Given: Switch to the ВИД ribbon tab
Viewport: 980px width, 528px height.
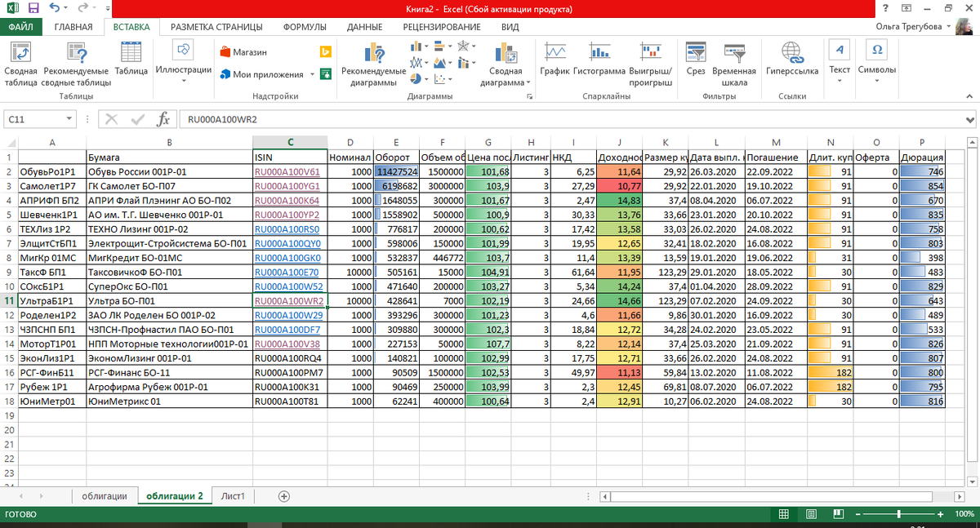Looking at the screenshot, I should pyautogui.click(x=510, y=27).
